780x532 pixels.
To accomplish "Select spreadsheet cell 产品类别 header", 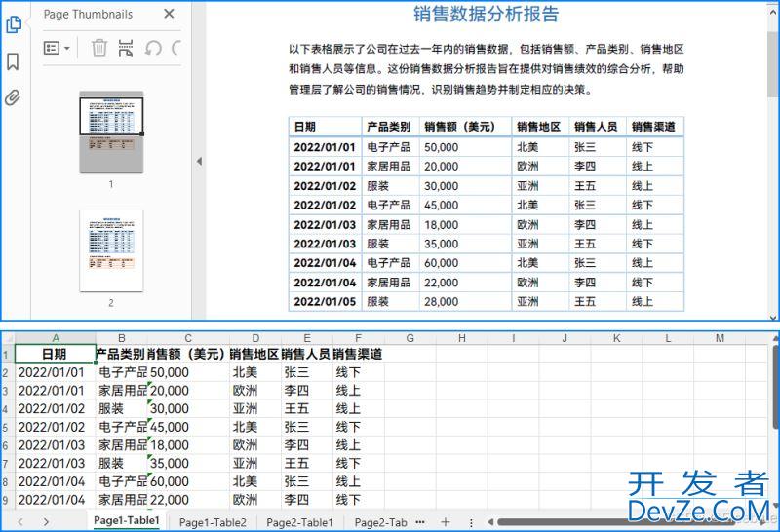I will [121, 354].
